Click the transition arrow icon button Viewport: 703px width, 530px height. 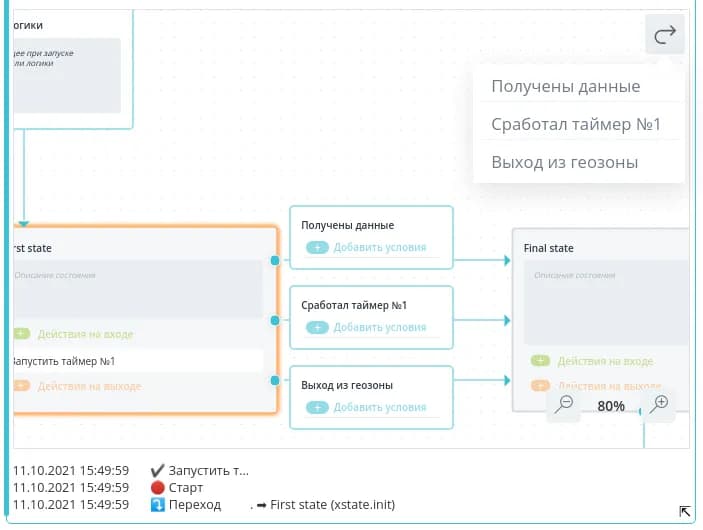coord(665,35)
